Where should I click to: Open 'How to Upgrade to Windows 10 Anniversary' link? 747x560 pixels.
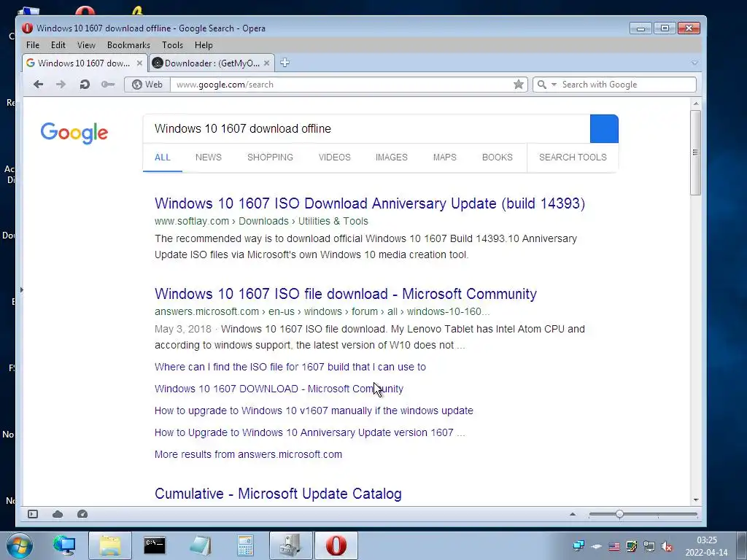(x=309, y=432)
